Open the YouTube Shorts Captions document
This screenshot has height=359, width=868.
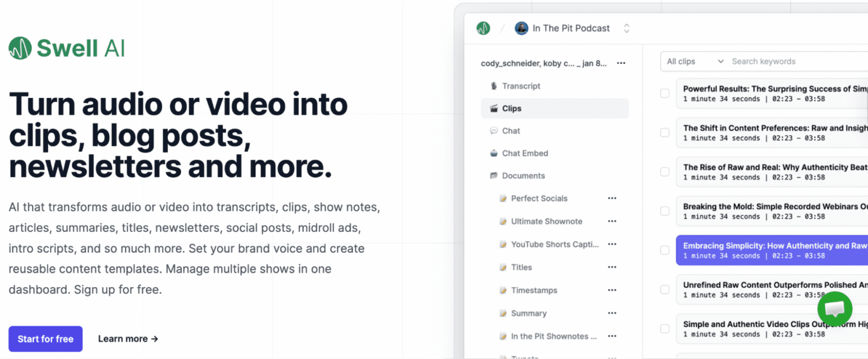(x=554, y=244)
